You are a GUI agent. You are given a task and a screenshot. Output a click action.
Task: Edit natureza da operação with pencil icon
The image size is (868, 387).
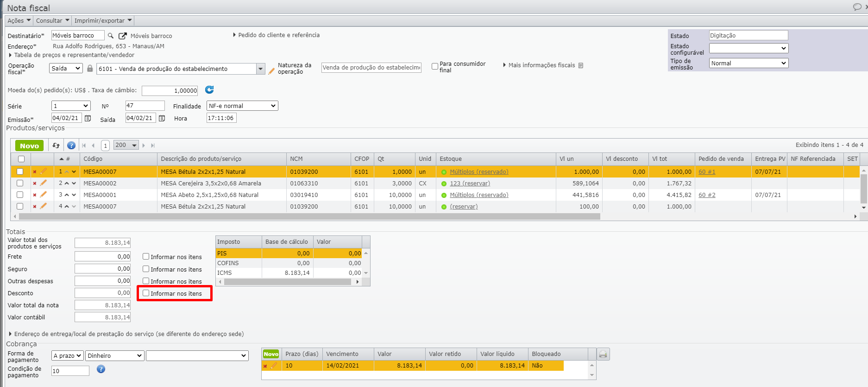click(x=271, y=71)
